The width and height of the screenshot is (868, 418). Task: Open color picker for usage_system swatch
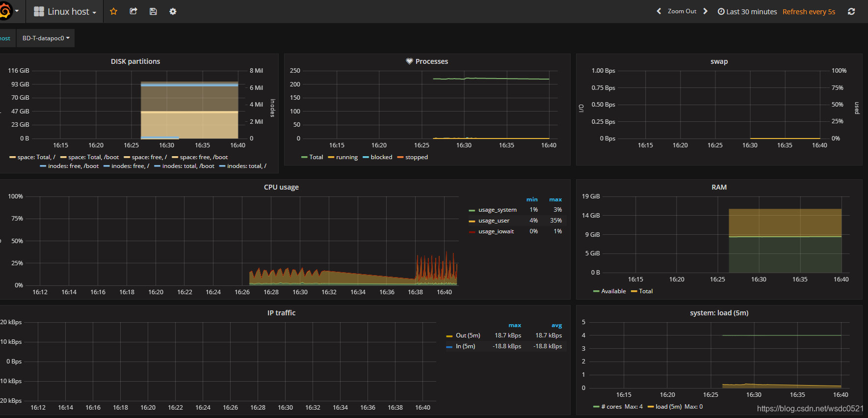472,210
